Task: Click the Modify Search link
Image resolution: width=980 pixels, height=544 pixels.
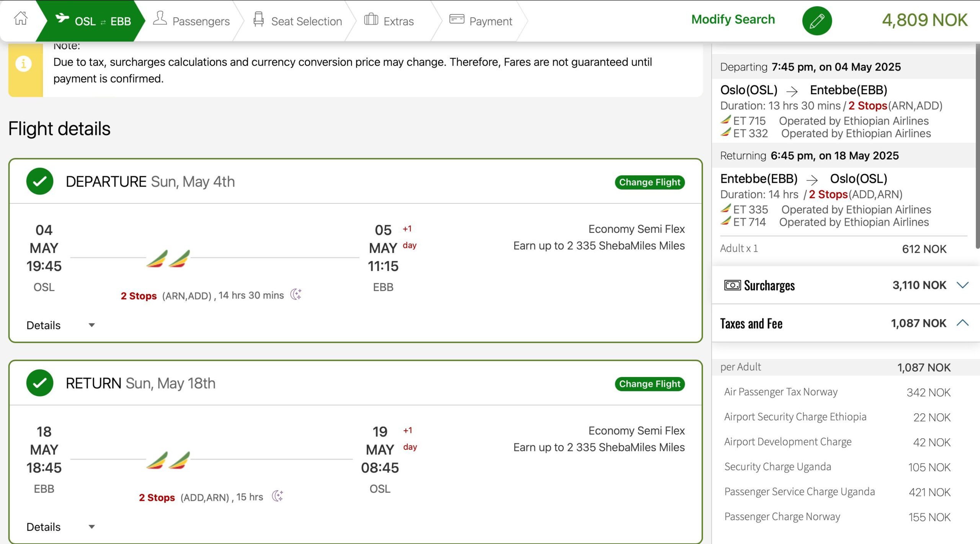Action: click(733, 19)
